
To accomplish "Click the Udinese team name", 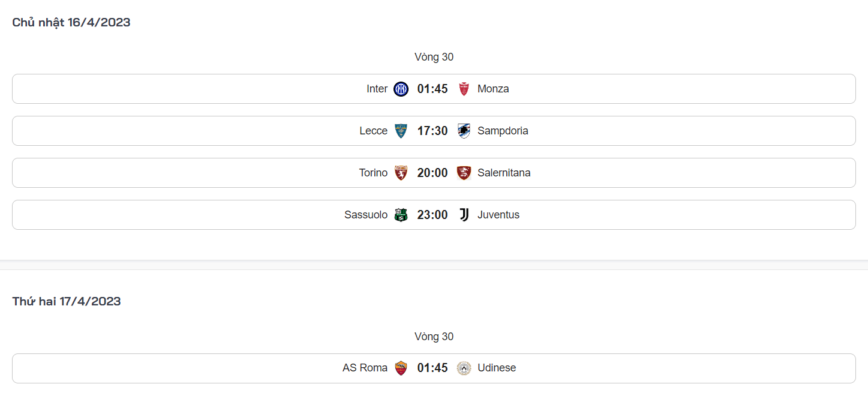I will tap(496, 368).
